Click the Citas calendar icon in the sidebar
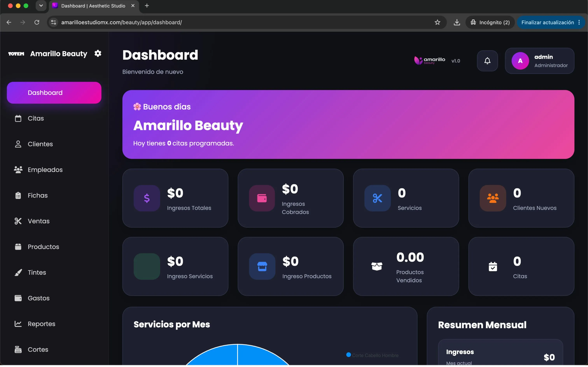Viewport: 588px width, 367px height. [18, 119]
